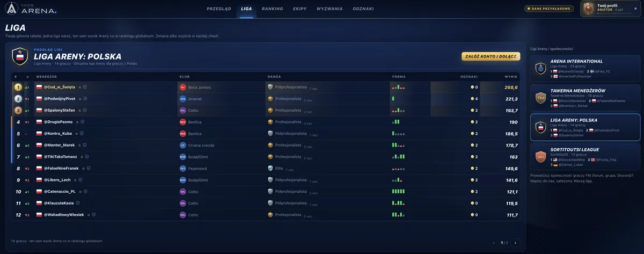Open the rmDB Arena logo home link

[32, 8]
